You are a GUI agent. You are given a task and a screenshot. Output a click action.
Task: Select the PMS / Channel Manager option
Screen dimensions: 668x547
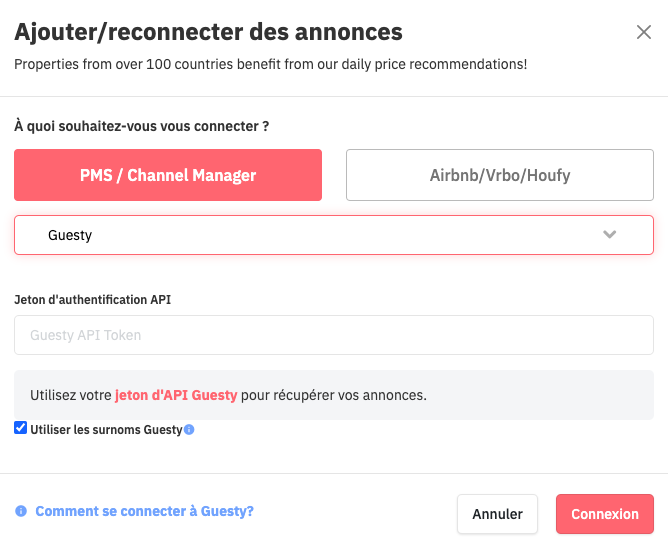[x=168, y=175]
